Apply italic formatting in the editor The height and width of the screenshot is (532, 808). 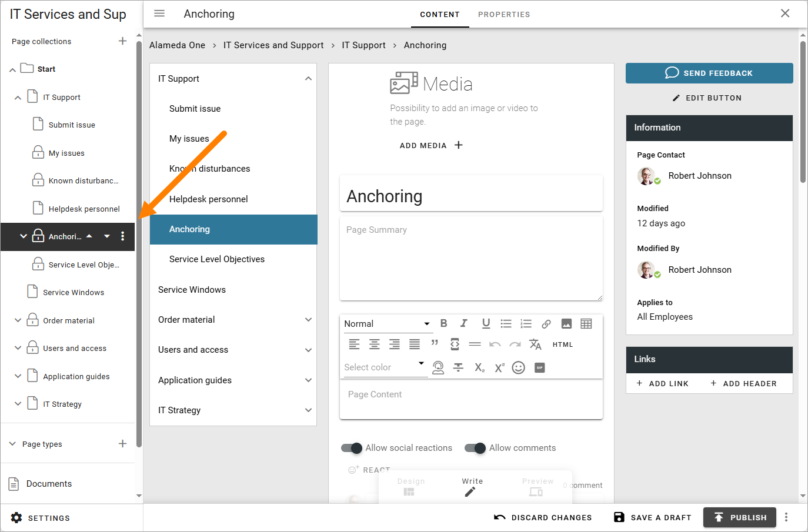(x=464, y=323)
